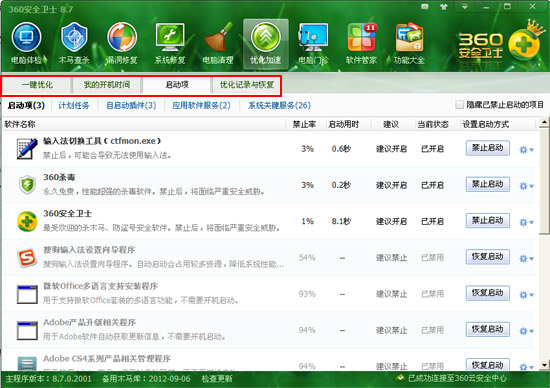Open the title bar main menu arrow

tap(465, 7)
